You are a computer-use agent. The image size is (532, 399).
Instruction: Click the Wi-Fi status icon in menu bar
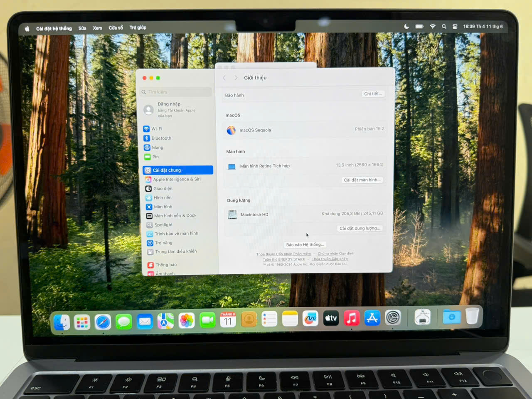433,26
